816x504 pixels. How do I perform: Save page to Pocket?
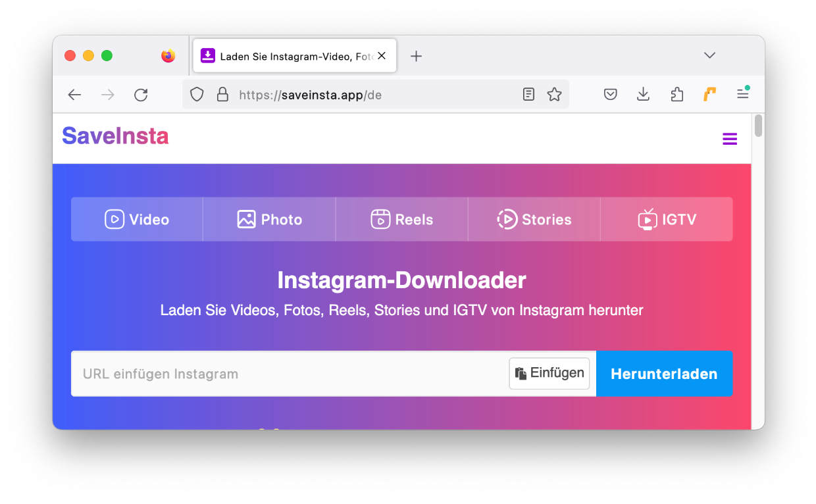click(x=611, y=95)
